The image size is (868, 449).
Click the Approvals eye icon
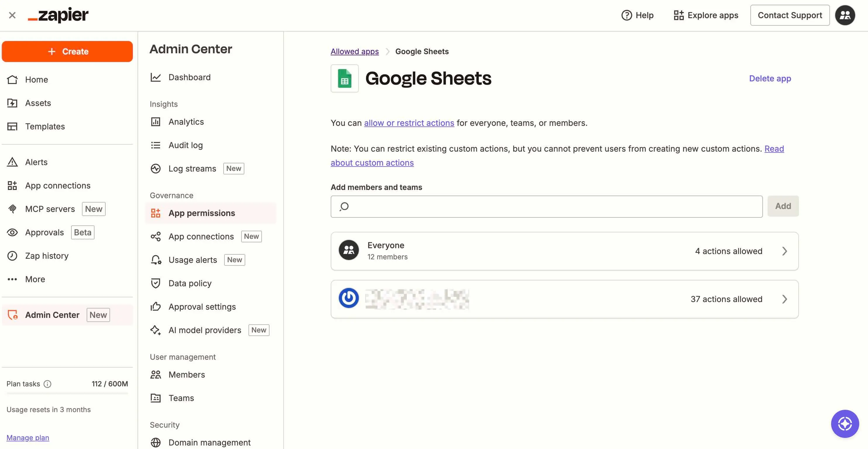(x=12, y=233)
